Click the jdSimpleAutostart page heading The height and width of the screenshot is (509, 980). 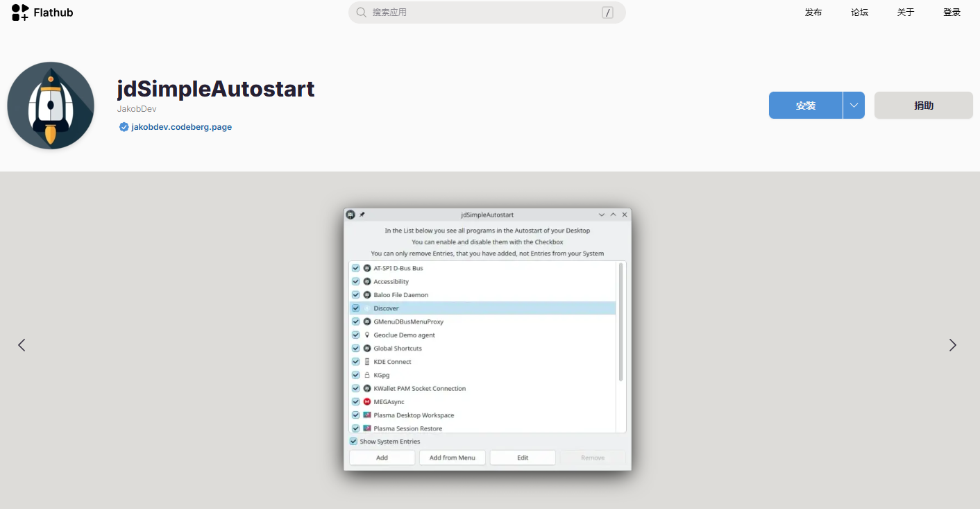pyautogui.click(x=216, y=89)
